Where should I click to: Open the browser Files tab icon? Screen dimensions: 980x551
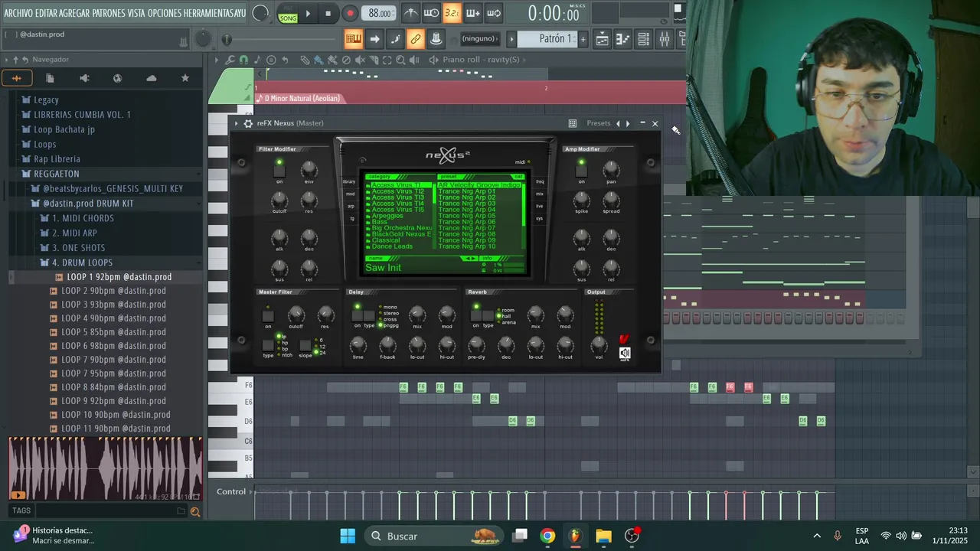coord(50,78)
